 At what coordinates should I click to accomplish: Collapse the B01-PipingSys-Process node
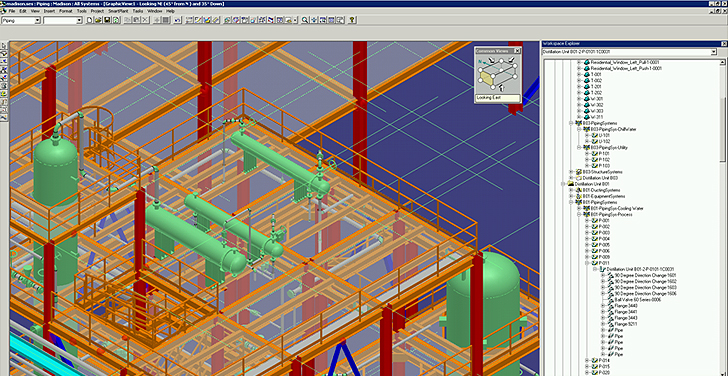tap(579, 214)
